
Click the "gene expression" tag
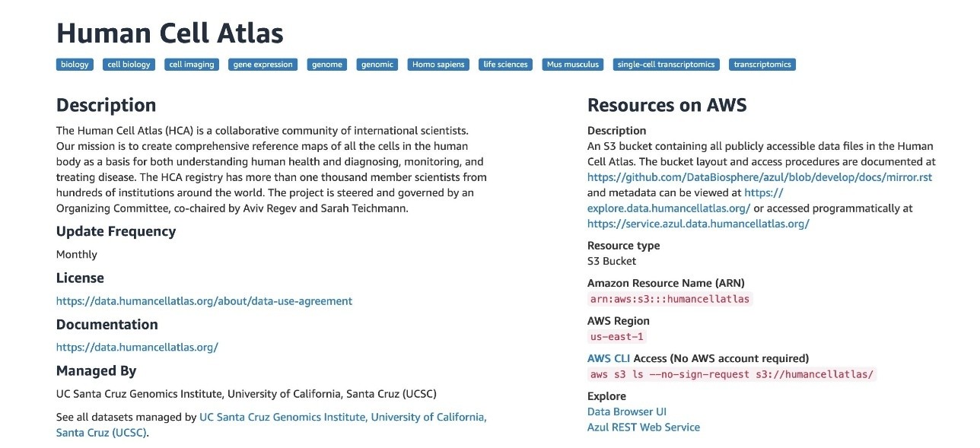(x=263, y=65)
